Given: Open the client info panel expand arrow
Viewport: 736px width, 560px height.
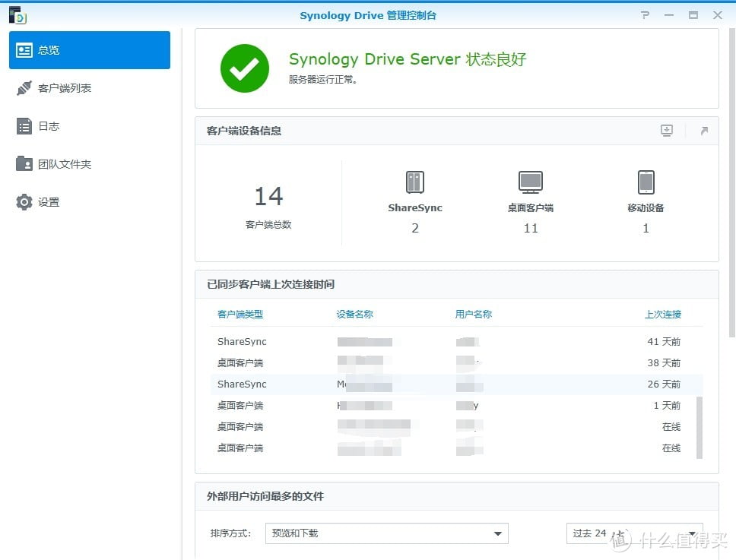Looking at the screenshot, I should 704,131.
